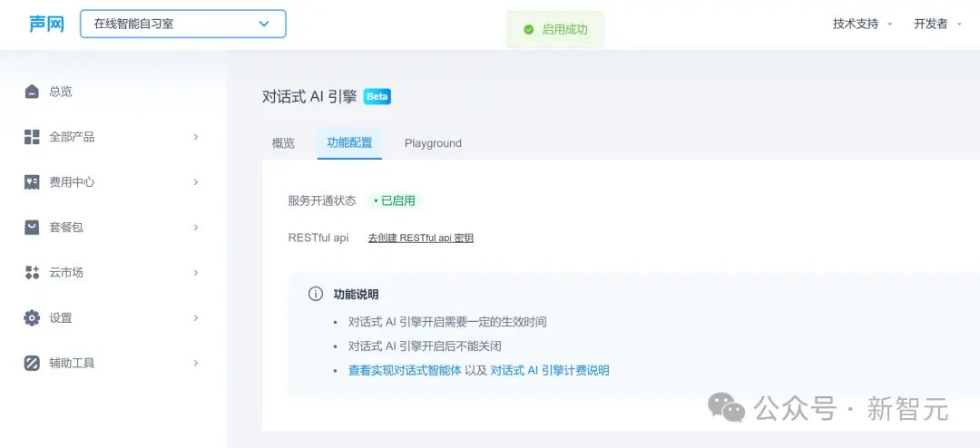This screenshot has width=980, height=448.
Task: Click text 对话式 AI 引擎开启后不能关闭
Action: coord(425,346)
